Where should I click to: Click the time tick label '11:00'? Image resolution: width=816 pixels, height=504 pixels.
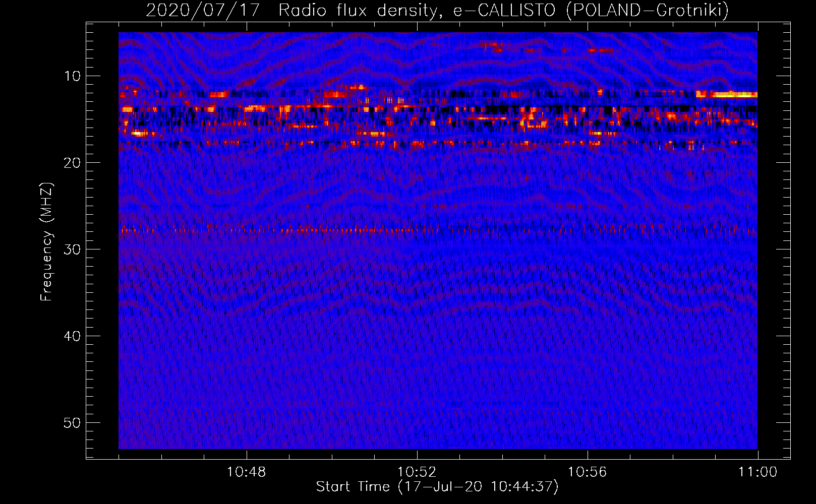(758, 472)
